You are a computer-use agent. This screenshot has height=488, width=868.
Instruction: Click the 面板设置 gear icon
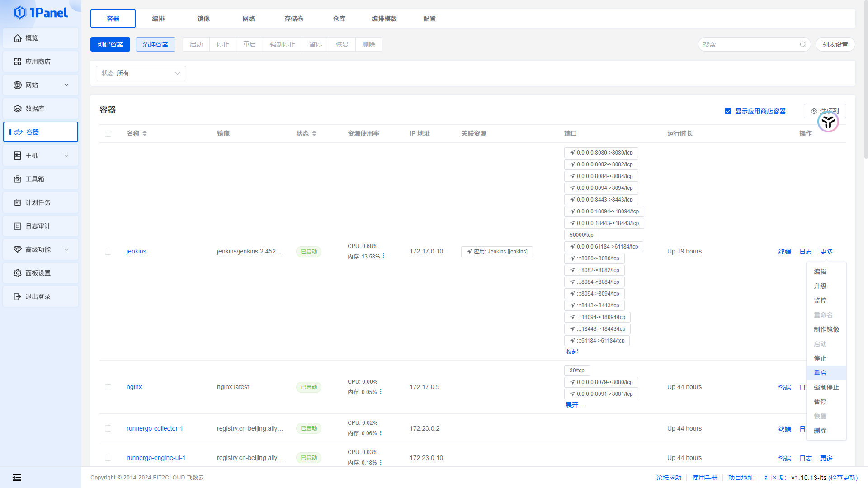coord(18,273)
